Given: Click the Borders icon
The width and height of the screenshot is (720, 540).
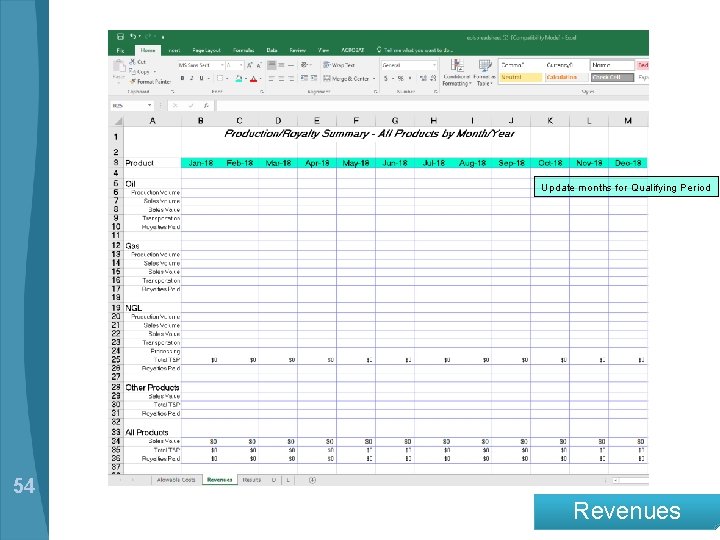Looking at the screenshot, I should pyautogui.click(x=220, y=79).
